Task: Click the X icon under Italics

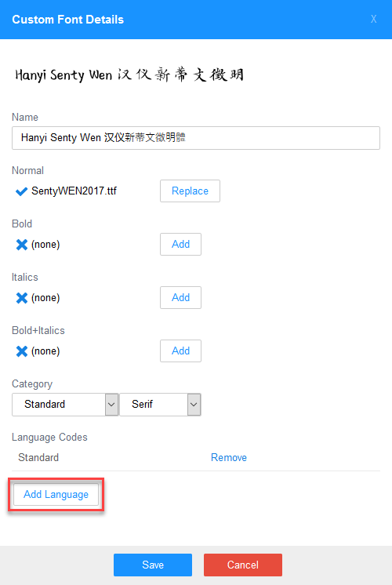Action: tap(22, 298)
